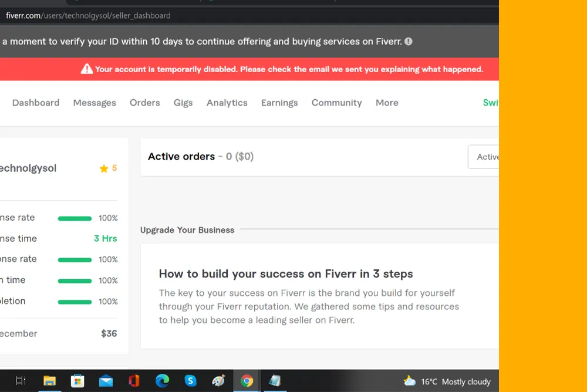Go to the Dashboard tab
Image resolution: width=587 pixels, height=392 pixels.
coord(36,103)
